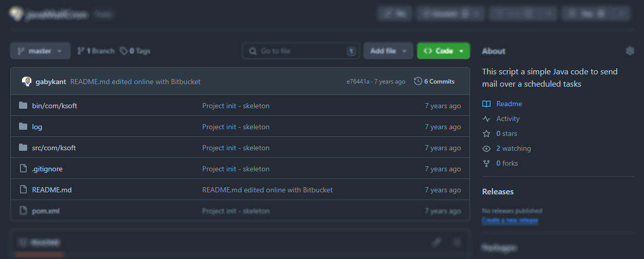Open Project init commit for .gitignore row
The width and height of the screenshot is (644, 259).
click(x=236, y=169)
